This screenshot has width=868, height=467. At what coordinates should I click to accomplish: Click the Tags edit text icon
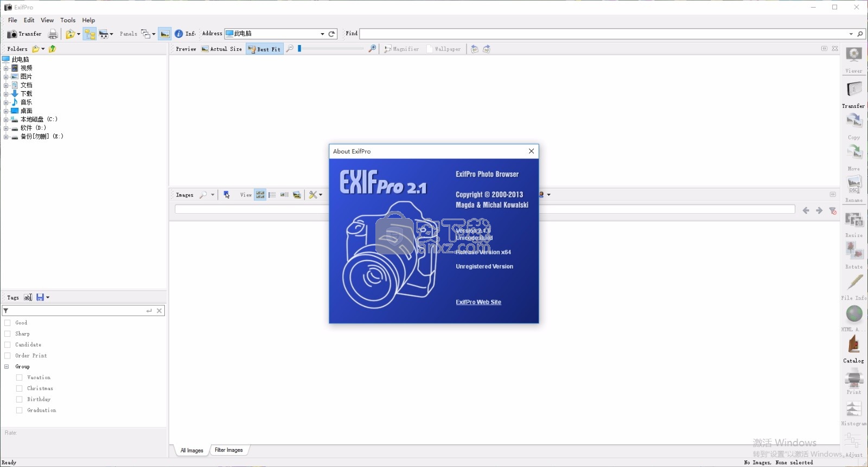coord(28,297)
